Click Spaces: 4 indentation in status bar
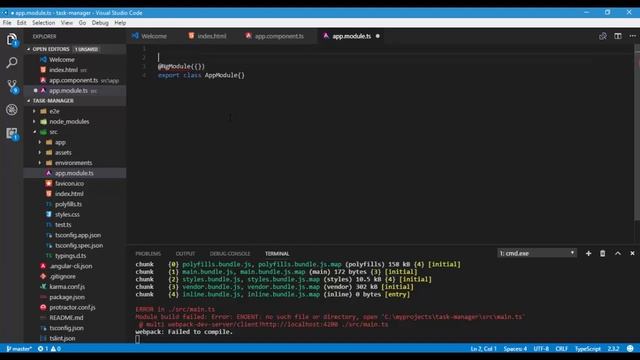This screenshot has height=360, width=640. click(515, 349)
